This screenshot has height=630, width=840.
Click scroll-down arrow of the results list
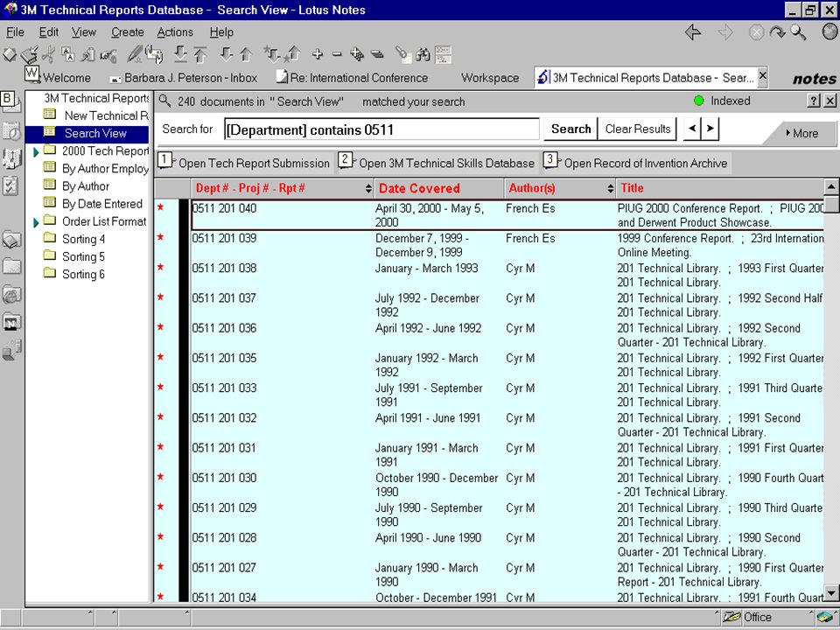831,592
